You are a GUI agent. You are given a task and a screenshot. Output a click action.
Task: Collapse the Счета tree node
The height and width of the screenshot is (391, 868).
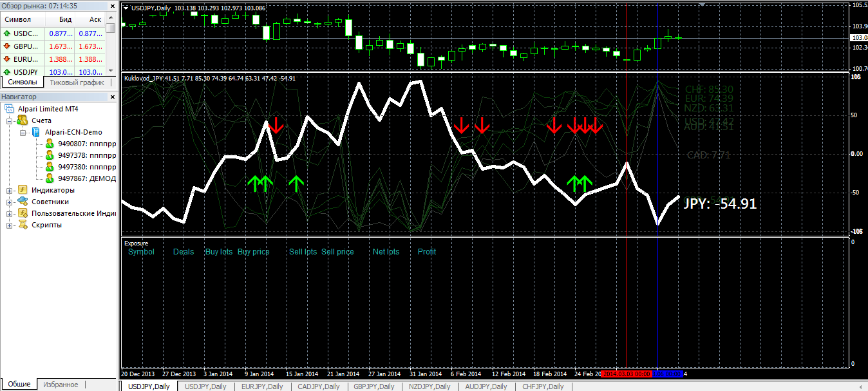click(10, 120)
